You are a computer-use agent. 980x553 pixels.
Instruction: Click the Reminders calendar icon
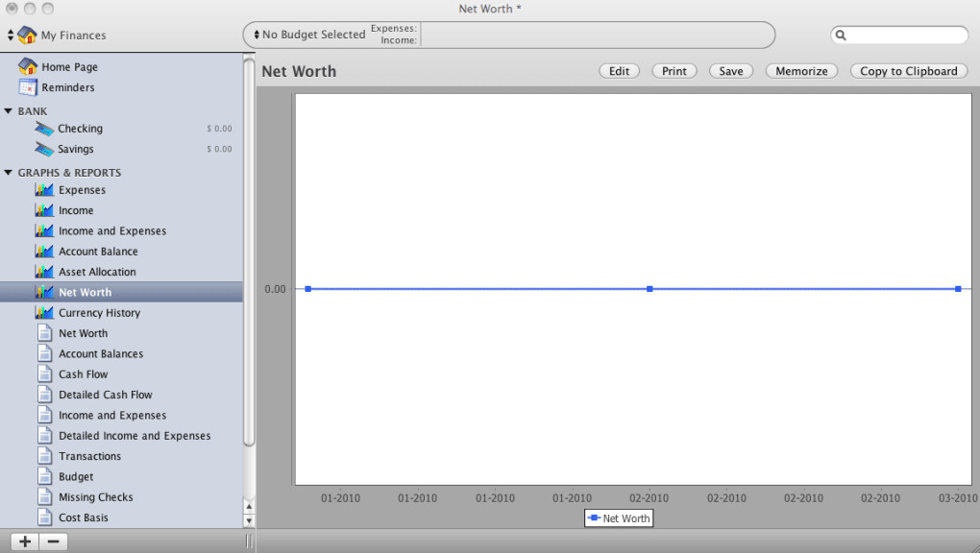[28, 87]
